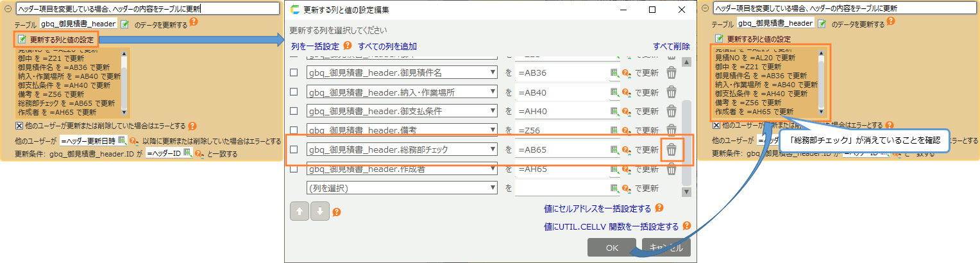Tick checkbox for 御見積件名 row
The height and width of the screenshot is (263, 980).
(x=294, y=73)
